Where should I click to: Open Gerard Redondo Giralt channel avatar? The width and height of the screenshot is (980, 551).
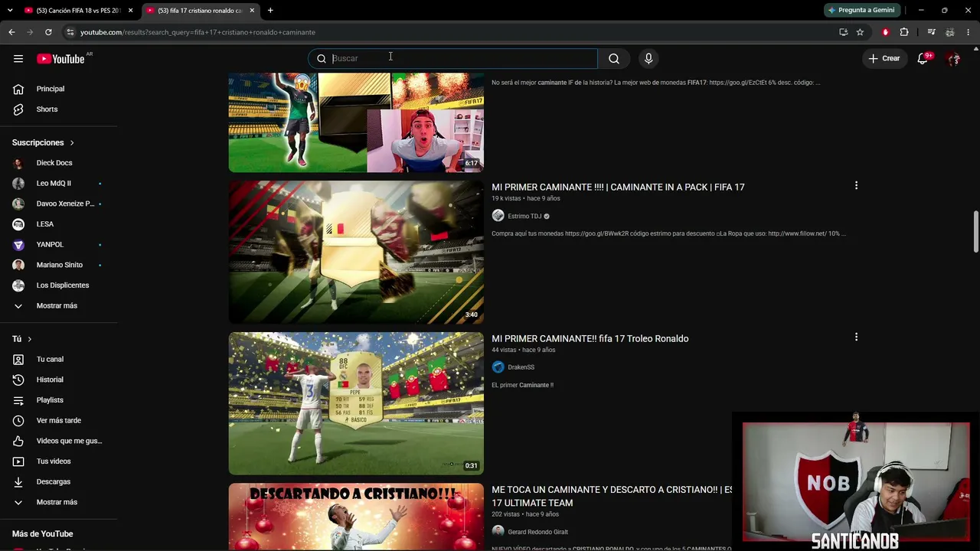(498, 532)
